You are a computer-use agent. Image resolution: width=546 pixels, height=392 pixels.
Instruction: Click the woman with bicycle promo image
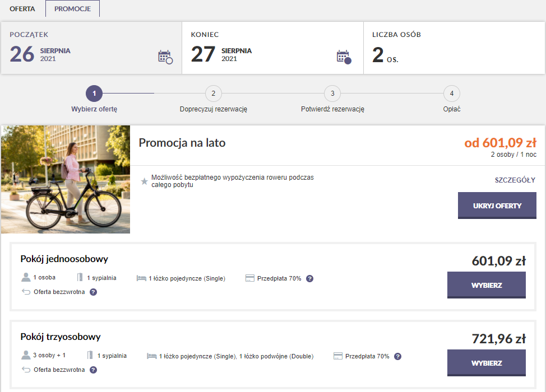coord(66,179)
